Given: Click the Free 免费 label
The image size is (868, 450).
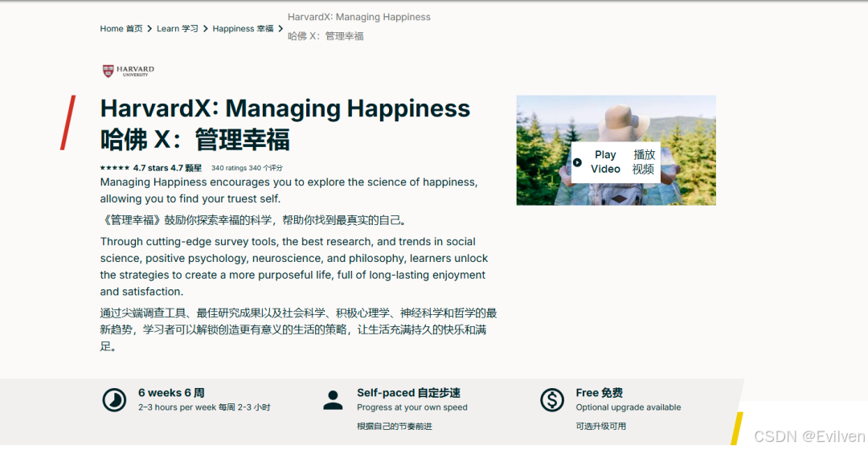Looking at the screenshot, I should 599,392.
